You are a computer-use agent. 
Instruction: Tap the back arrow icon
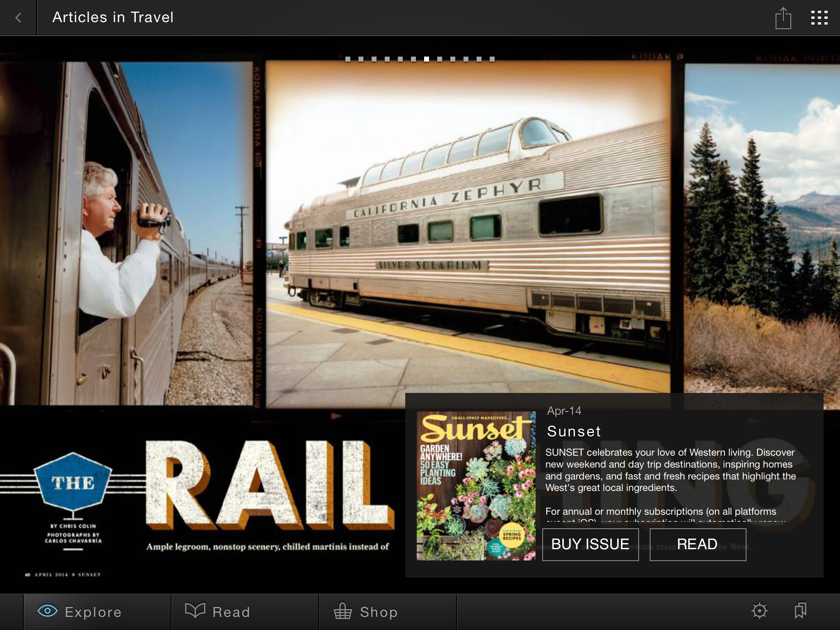[x=18, y=18]
